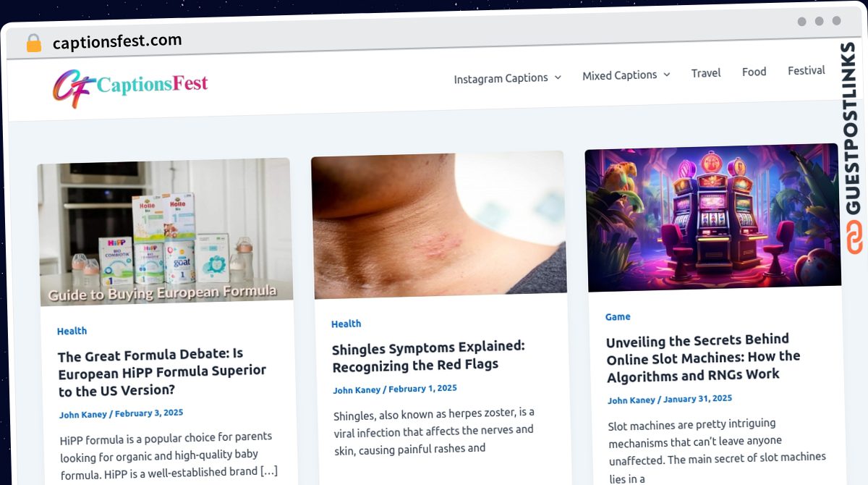
Task: Open Shingles Symptoms Explained article title
Action: pyautogui.click(x=429, y=356)
